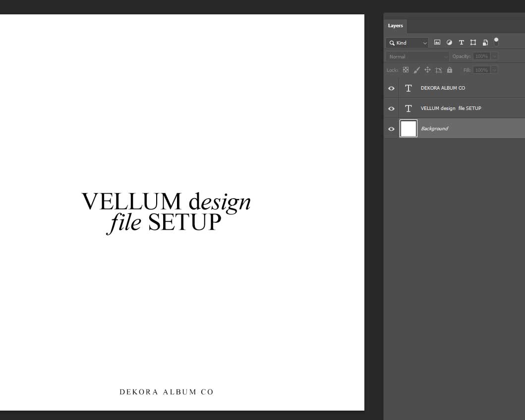
Task: Filter layers by smart objects icon
Action: 485,43
